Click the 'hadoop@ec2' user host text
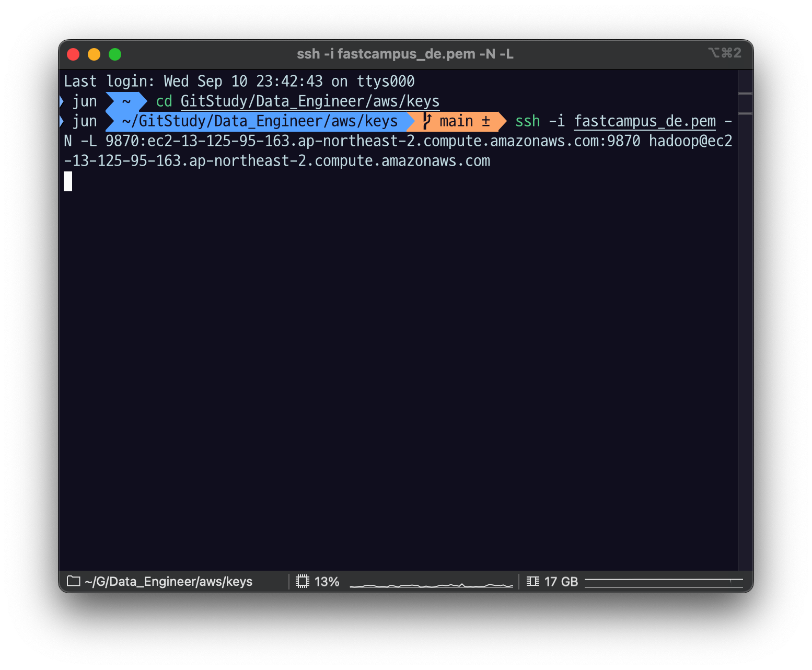812x670 pixels. pyautogui.click(x=690, y=141)
